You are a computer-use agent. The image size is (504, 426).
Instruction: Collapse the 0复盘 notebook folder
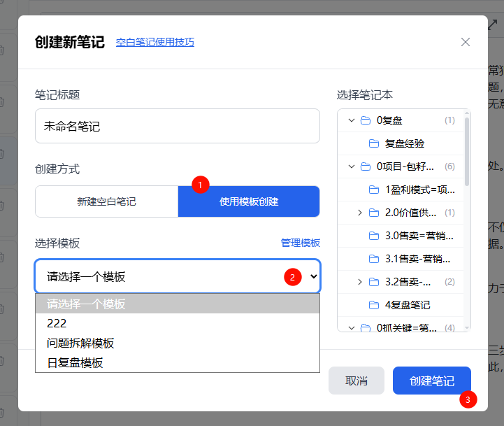(x=352, y=120)
